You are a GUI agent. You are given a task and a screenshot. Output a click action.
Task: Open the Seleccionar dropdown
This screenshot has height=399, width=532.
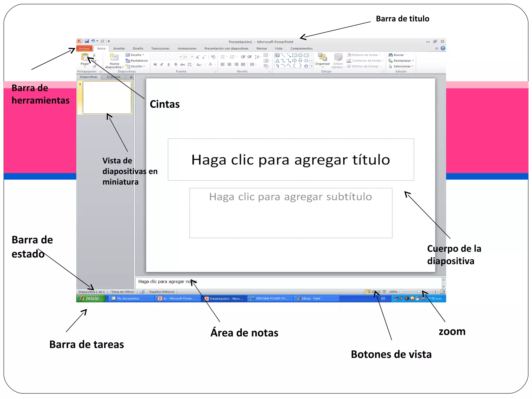tap(401, 66)
